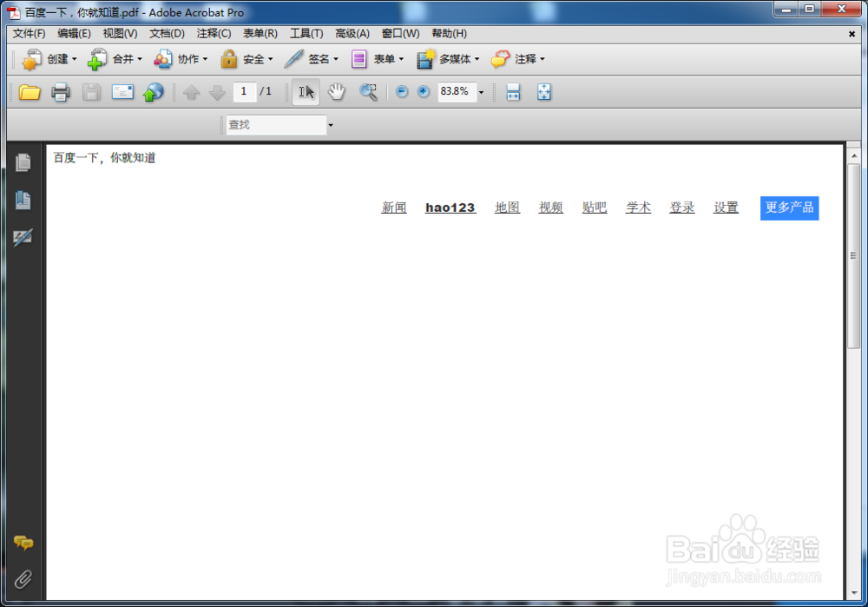Open the Find options dropdown arrow

(x=331, y=125)
